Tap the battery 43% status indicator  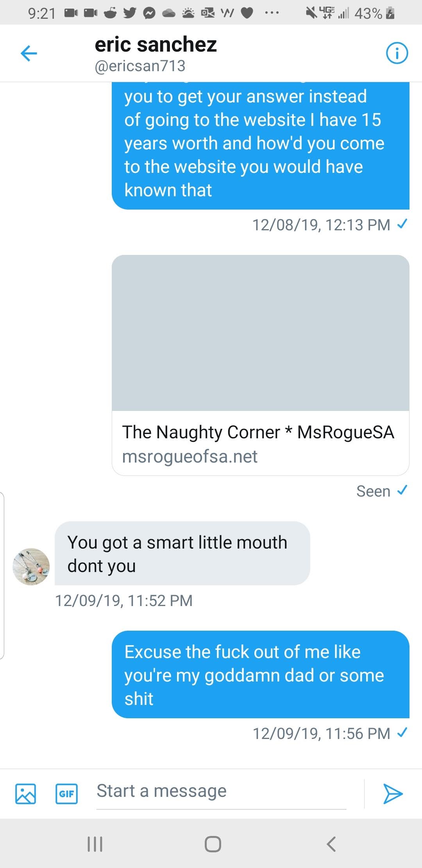click(x=374, y=13)
